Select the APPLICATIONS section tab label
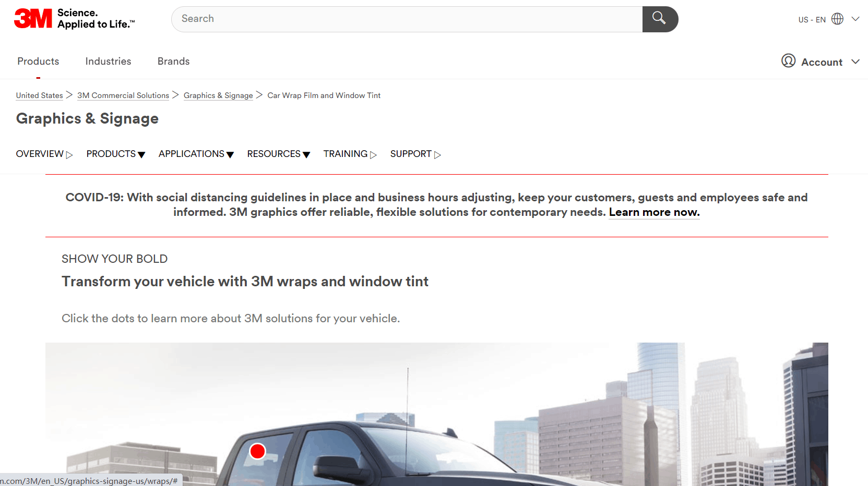868x486 pixels. [x=192, y=154]
